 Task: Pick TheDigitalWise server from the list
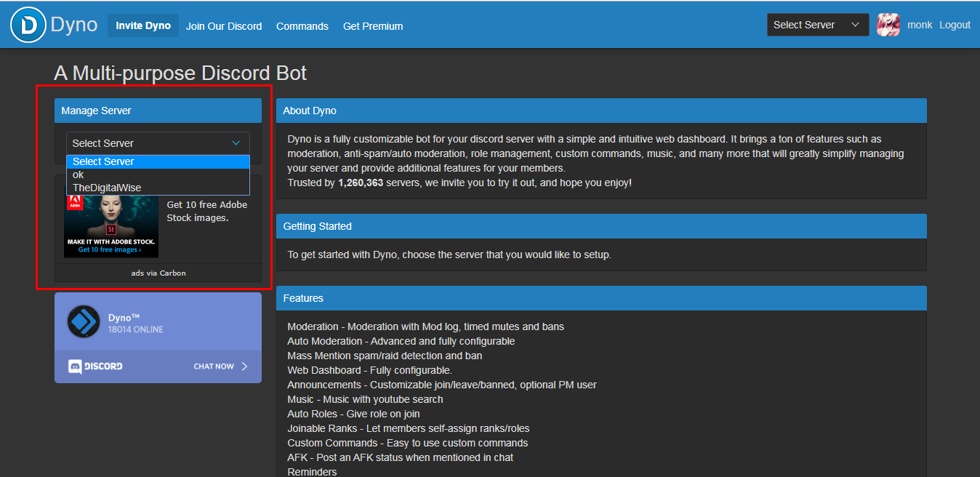coord(158,188)
